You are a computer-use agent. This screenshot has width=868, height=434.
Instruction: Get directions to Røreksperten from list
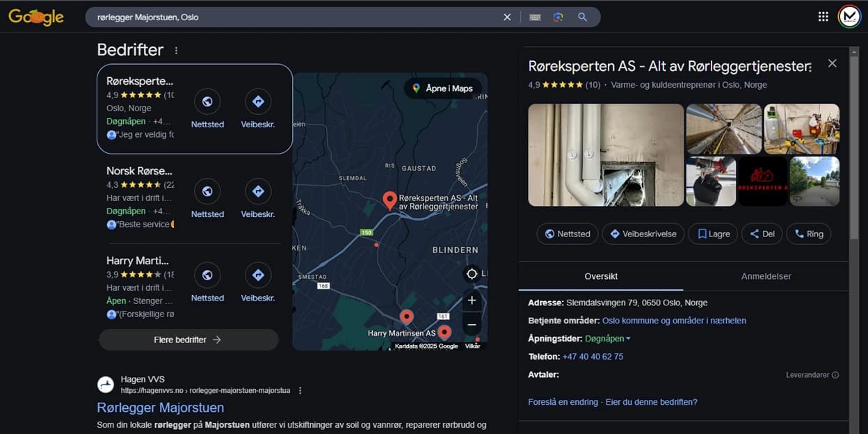click(258, 102)
